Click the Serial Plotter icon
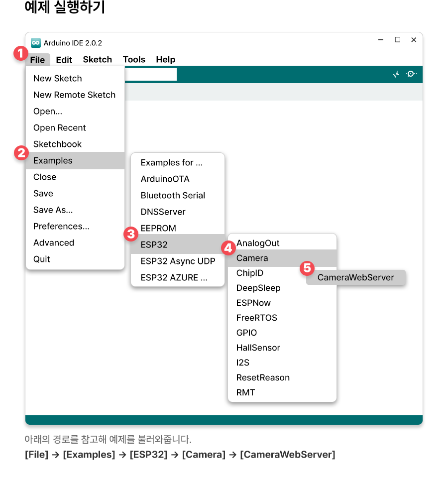The width and height of the screenshot is (448, 482). [396, 74]
